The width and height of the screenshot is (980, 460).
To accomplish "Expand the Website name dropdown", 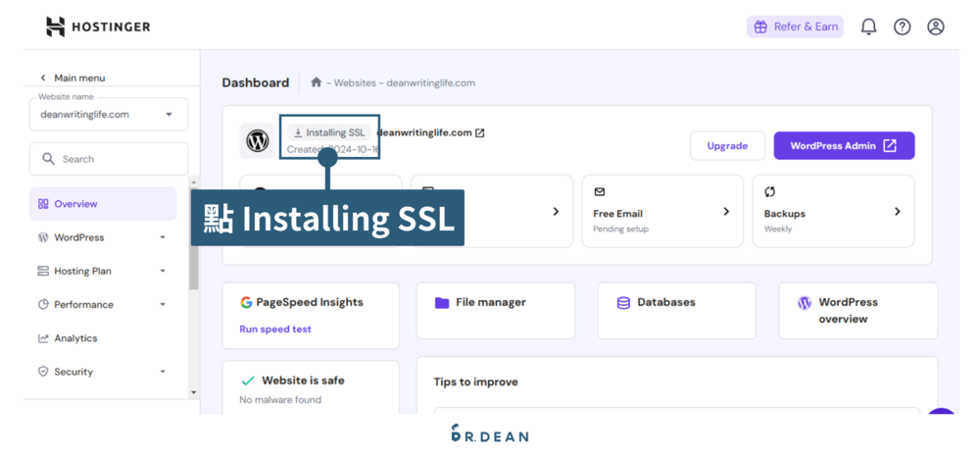I will [x=170, y=114].
